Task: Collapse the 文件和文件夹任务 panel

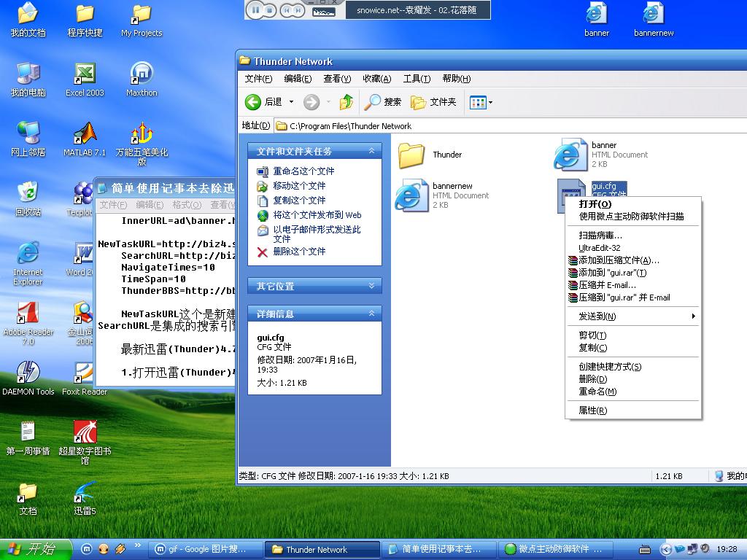Action: pyautogui.click(x=371, y=151)
